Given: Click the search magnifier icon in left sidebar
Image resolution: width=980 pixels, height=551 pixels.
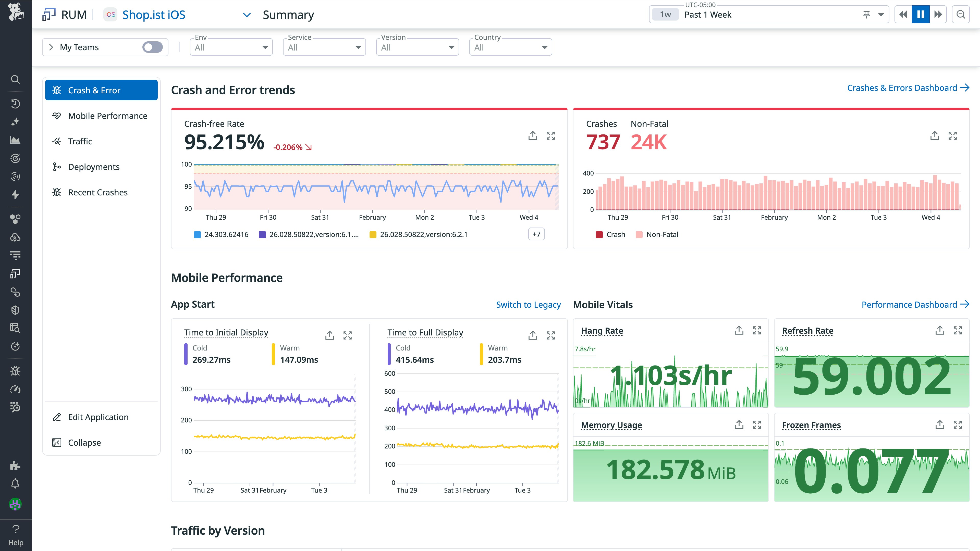Looking at the screenshot, I should (x=15, y=80).
